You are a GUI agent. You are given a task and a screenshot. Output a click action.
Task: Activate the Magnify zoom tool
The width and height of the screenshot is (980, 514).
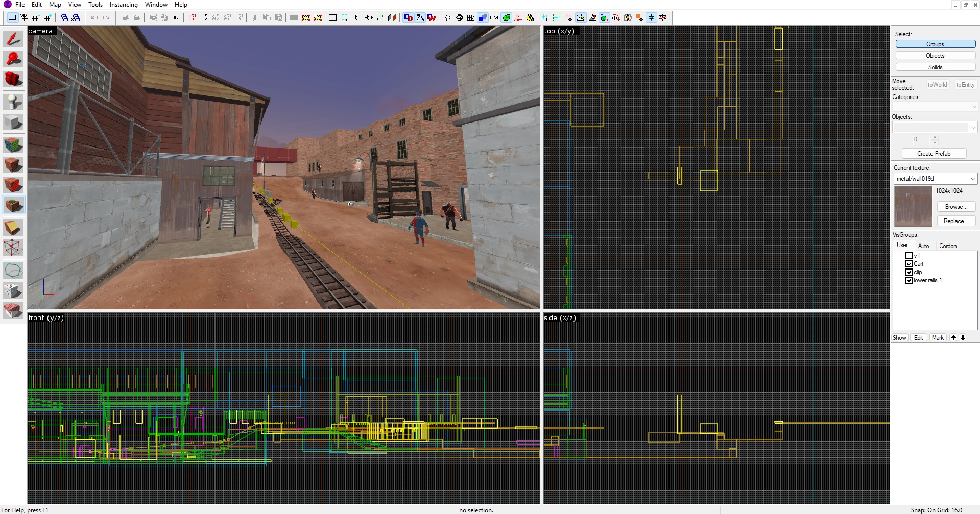[x=13, y=59]
